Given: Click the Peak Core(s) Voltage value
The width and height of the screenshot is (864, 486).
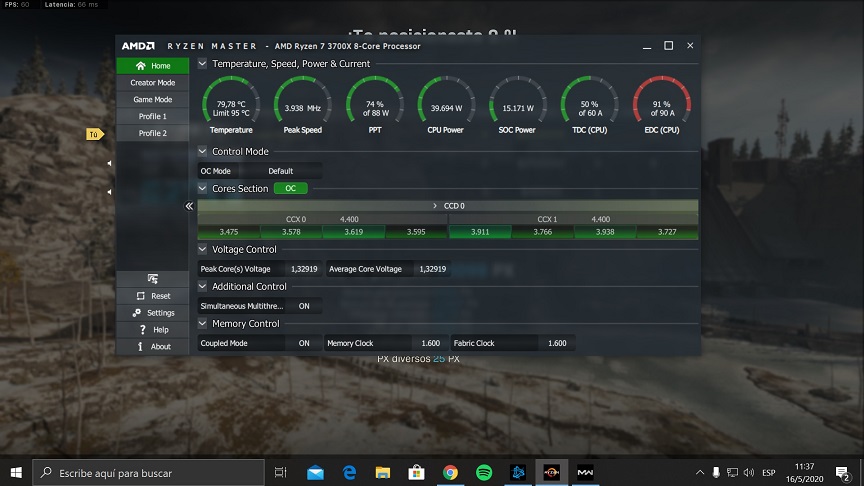Looking at the screenshot, I should (x=304, y=269).
